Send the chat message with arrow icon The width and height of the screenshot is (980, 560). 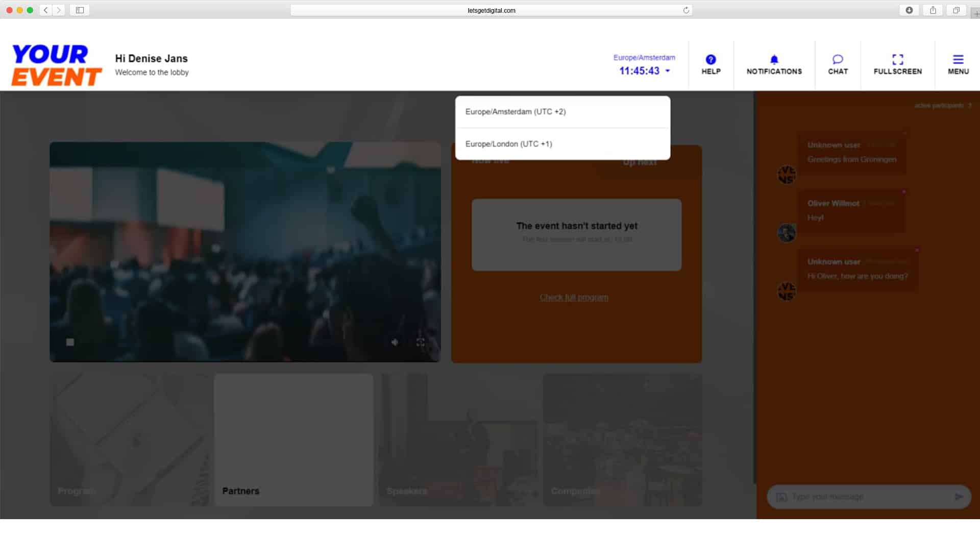959,497
